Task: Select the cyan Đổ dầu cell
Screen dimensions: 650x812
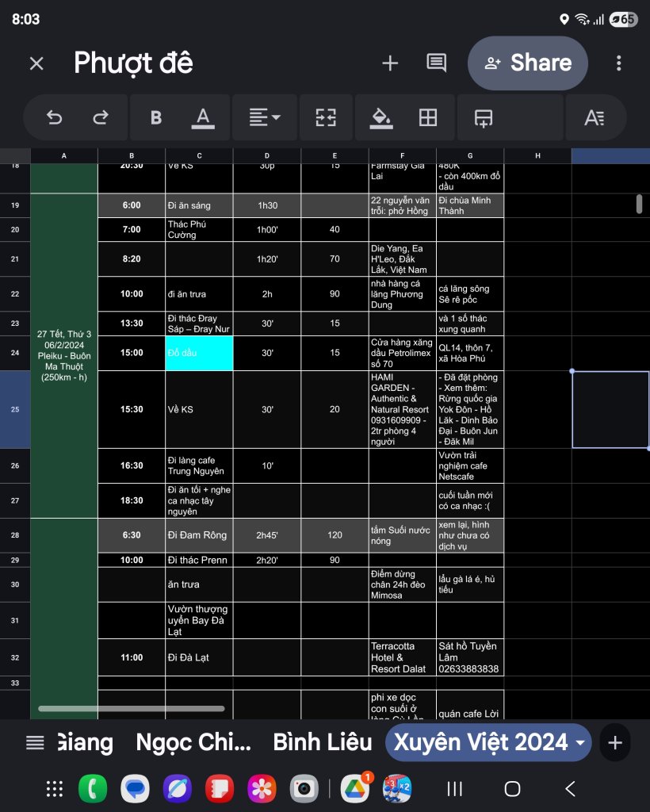Action: (x=199, y=353)
